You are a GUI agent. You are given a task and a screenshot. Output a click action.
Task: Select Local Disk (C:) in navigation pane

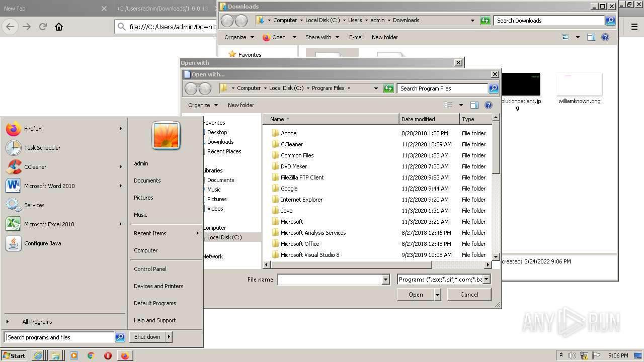224,237
